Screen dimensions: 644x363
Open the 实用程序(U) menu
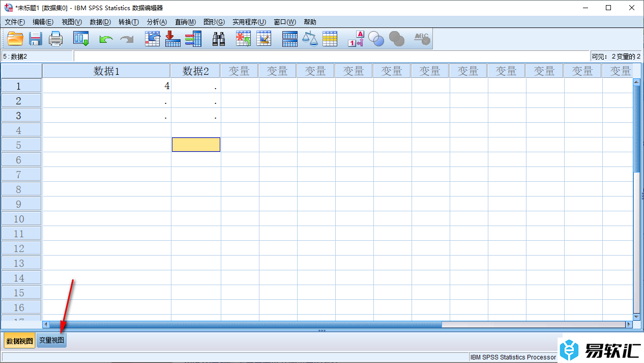coord(249,22)
